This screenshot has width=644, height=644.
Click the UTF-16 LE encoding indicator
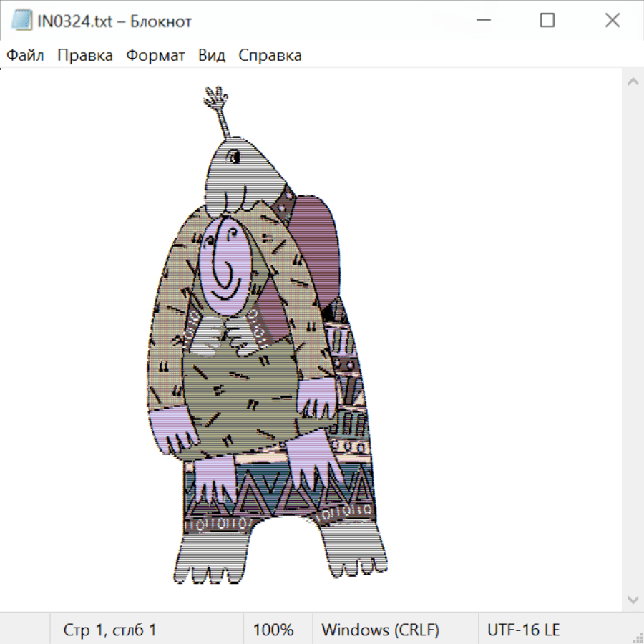[x=523, y=630]
